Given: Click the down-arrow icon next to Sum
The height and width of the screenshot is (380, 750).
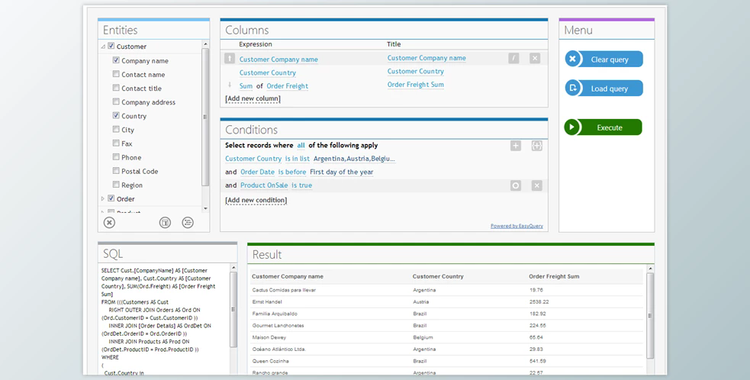Looking at the screenshot, I should (230, 85).
